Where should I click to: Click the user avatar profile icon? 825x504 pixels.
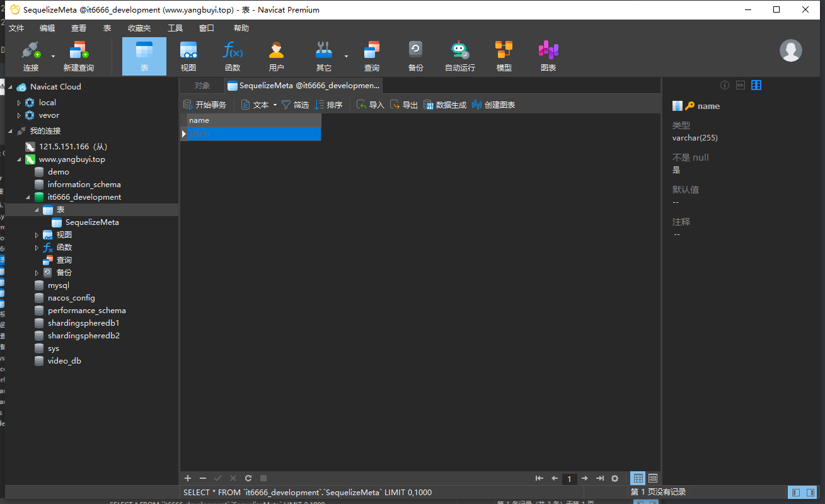pos(791,50)
